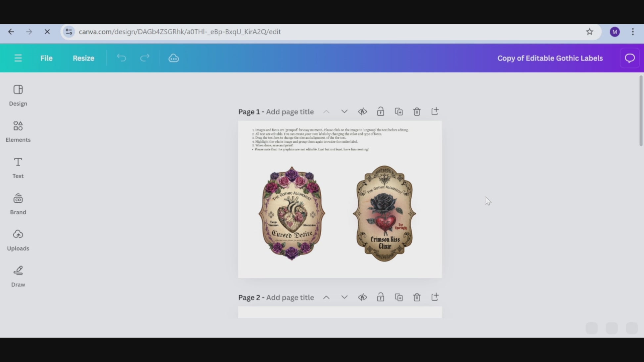Click Page 1 Add page title field
The width and height of the screenshot is (644, 362).
[x=290, y=112]
